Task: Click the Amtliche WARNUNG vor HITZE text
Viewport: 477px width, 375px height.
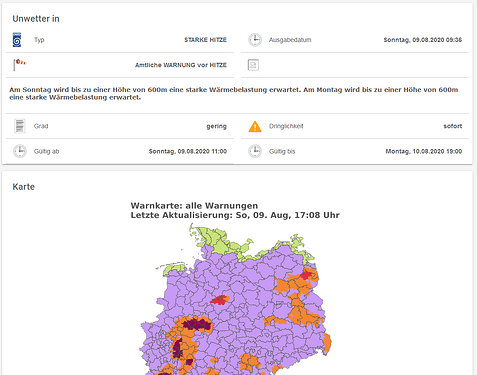Action: [x=181, y=65]
